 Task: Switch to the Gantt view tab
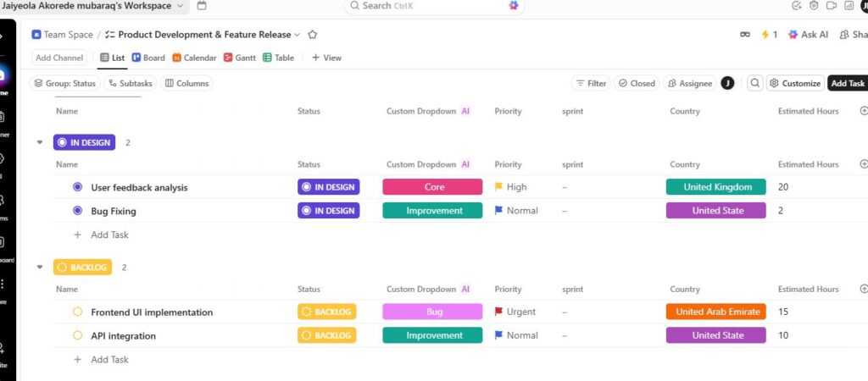pos(240,58)
